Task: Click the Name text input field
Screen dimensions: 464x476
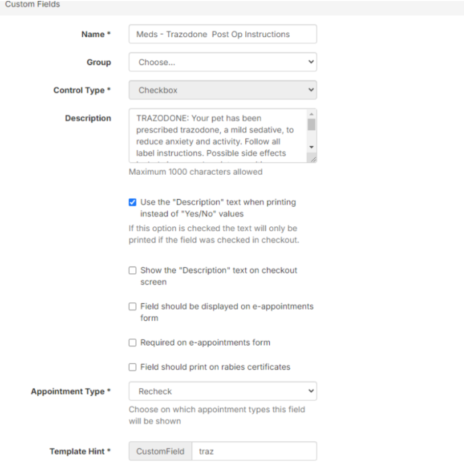Action: [x=222, y=34]
